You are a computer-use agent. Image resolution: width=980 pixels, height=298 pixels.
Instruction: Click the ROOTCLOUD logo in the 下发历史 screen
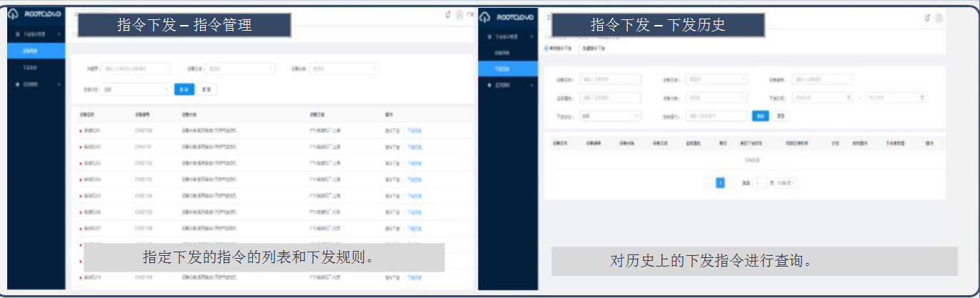[506, 16]
